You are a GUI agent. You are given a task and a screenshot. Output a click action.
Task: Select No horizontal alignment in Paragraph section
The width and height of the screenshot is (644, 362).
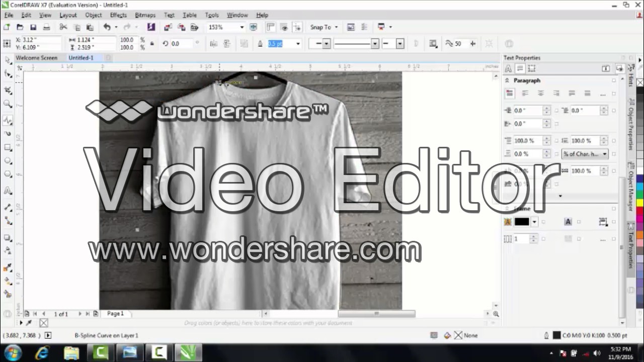510,94
